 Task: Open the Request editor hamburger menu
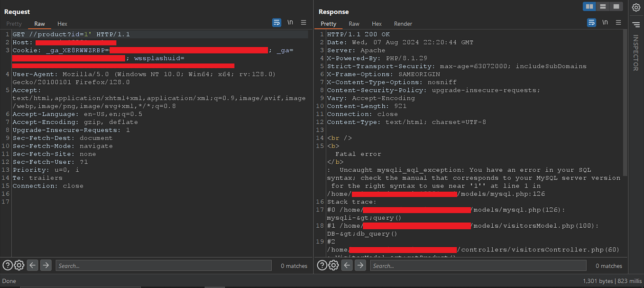pos(303,22)
